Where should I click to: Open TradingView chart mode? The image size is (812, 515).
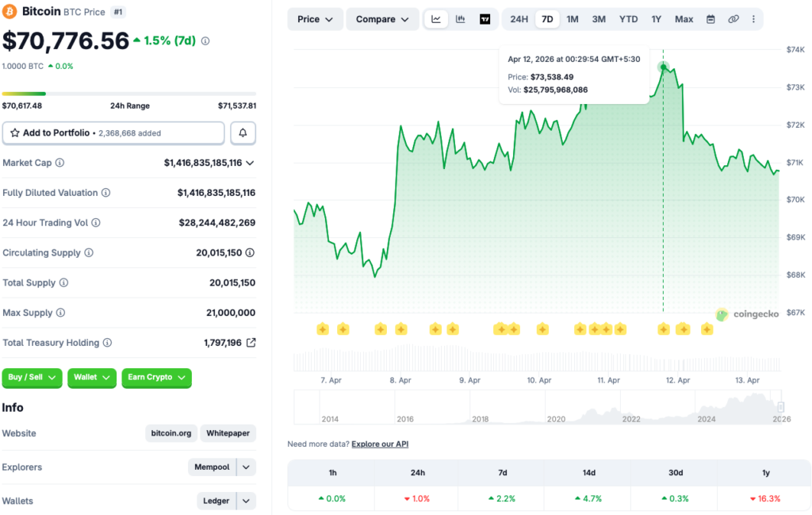pos(485,19)
